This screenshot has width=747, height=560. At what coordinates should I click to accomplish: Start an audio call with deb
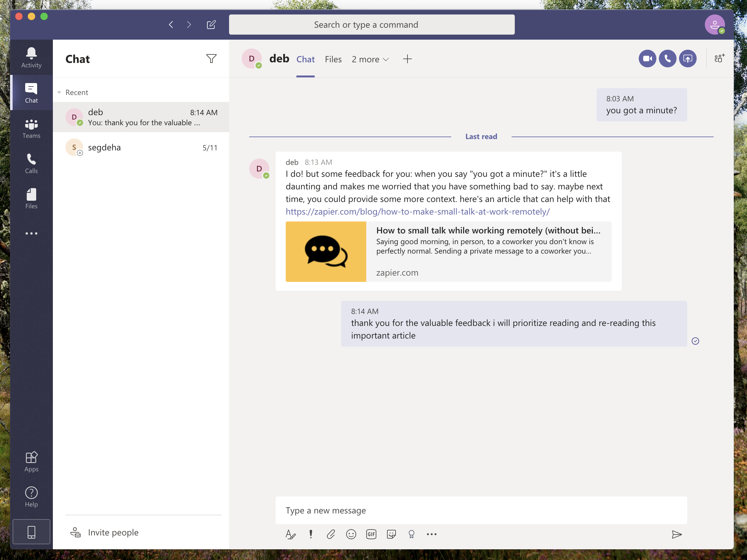tap(667, 59)
